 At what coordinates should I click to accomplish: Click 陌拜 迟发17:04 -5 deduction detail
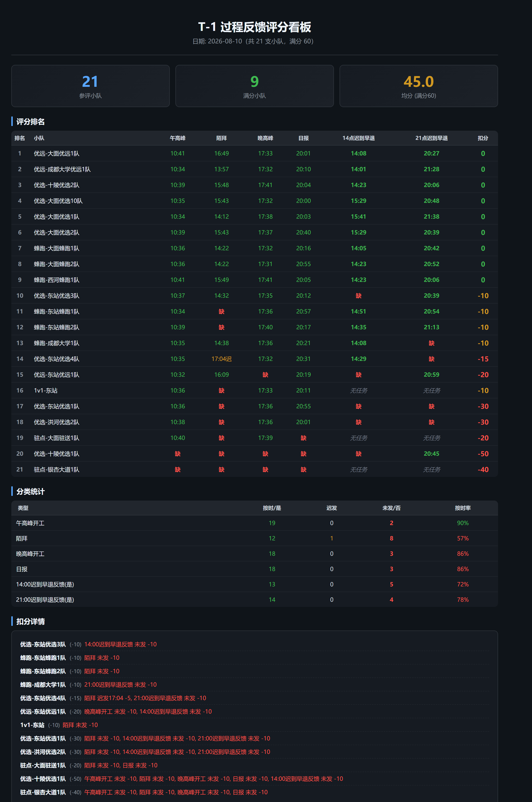click(108, 698)
